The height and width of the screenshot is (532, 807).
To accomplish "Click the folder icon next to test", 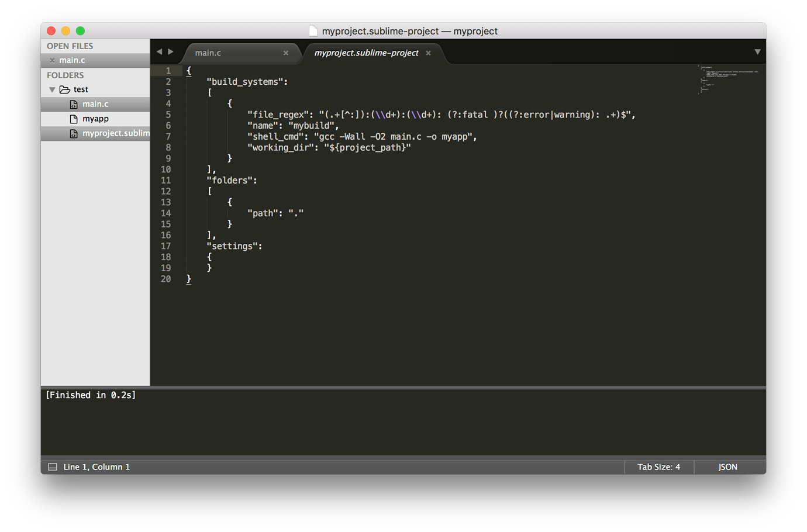I will point(64,89).
